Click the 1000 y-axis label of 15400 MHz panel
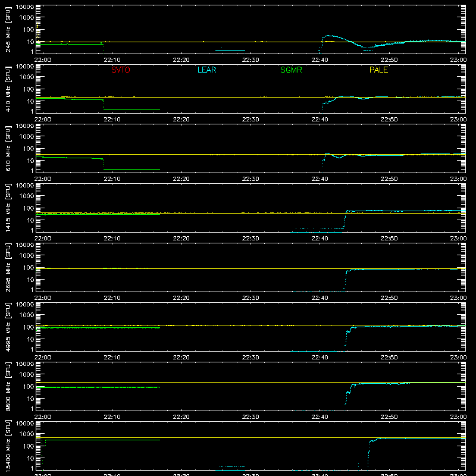The width and height of the screenshot is (476, 476). 27,434
